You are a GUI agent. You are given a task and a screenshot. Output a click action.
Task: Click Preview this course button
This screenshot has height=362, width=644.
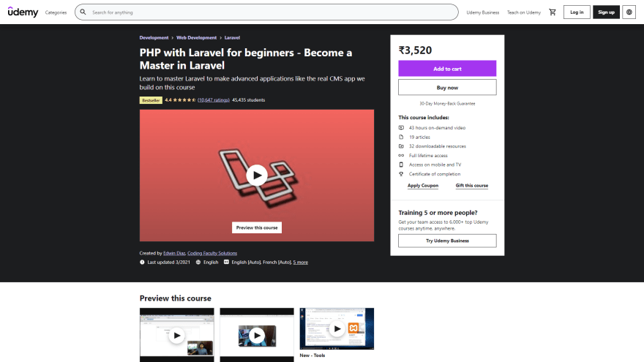[257, 227]
